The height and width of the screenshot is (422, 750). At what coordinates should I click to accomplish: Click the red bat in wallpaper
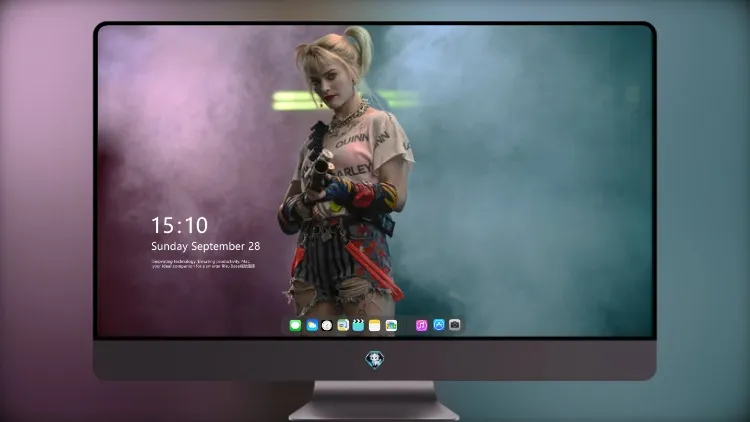(374, 270)
